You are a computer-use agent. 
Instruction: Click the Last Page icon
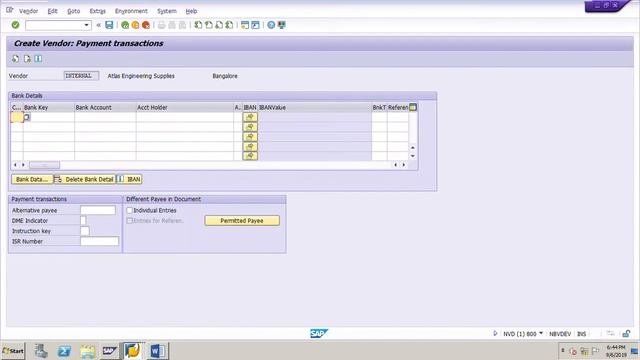(x=229, y=25)
